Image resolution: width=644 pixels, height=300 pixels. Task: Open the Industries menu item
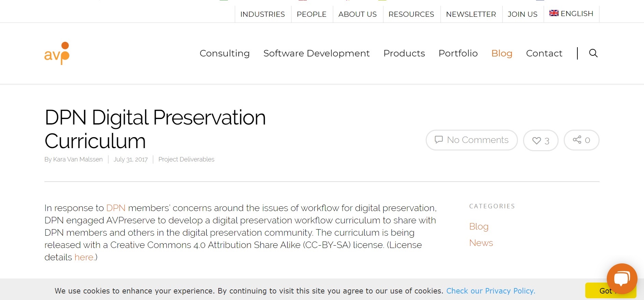click(x=262, y=14)
